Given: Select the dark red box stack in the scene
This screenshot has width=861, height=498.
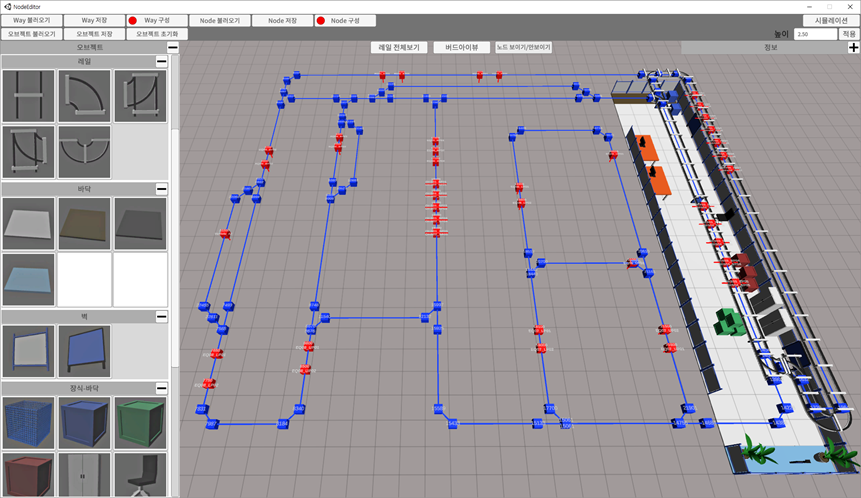Looking at the screenshot, I should tap(743, 271).
